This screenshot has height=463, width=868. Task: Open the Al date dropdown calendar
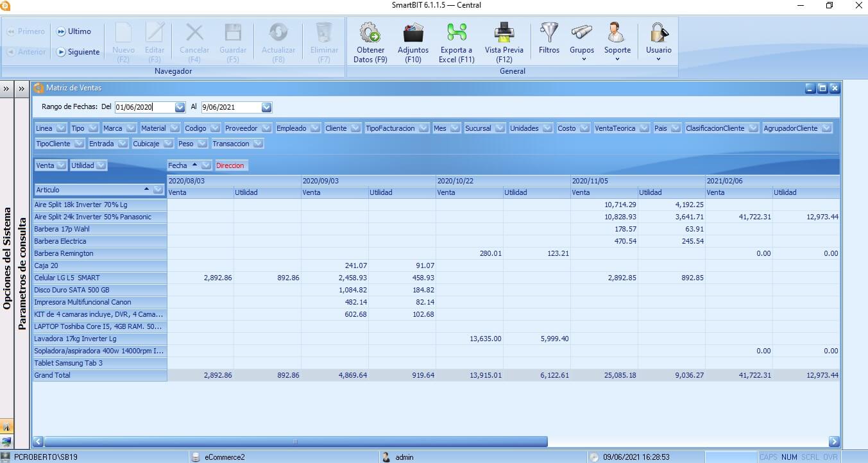(x=266, y=107)
